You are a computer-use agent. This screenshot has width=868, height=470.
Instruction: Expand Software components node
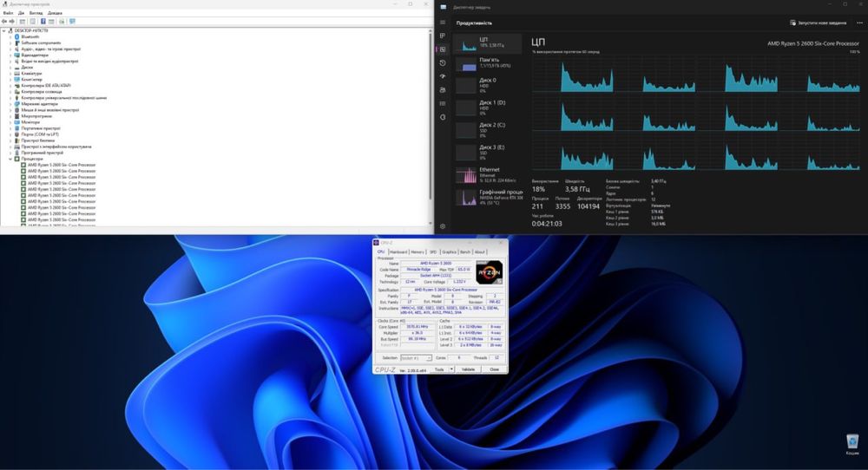coord(10,42)
